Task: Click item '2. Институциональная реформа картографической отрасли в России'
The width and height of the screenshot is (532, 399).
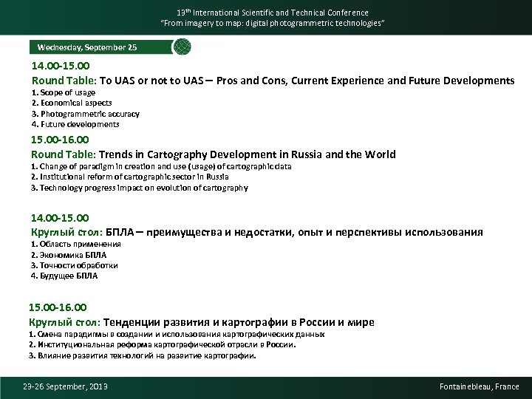Action: click(x=162, y=345)
